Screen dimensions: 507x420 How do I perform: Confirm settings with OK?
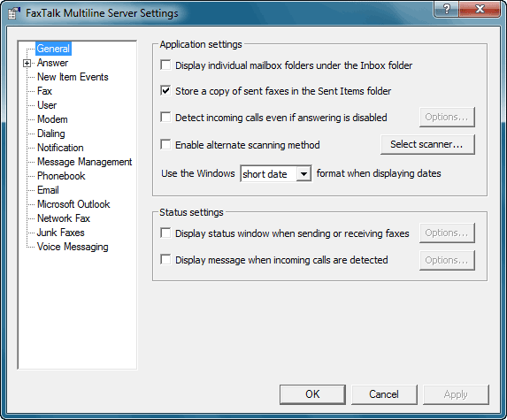pyautogui.click(x=312, y=394)
